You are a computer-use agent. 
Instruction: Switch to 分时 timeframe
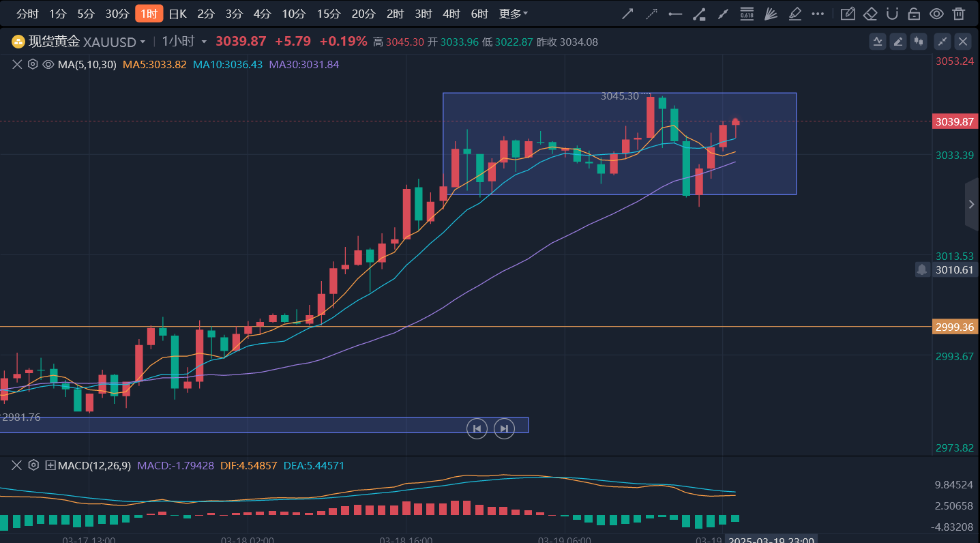(27, 14)
